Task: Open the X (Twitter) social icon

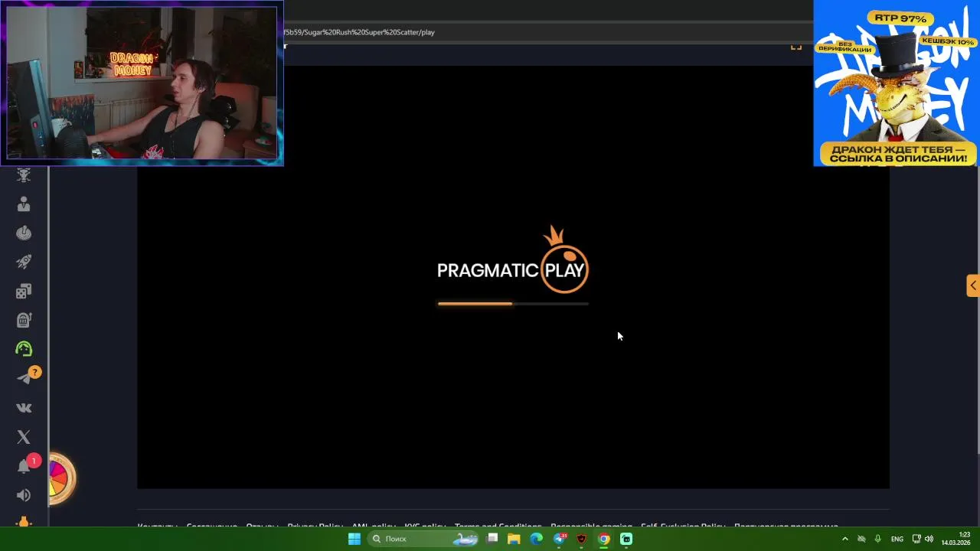Action: (24, 437)
